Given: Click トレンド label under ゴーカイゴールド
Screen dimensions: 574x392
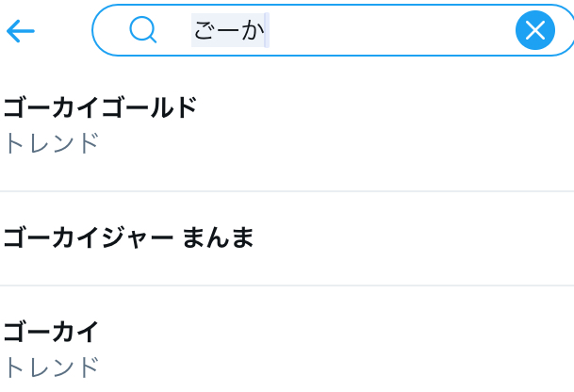Looking at the screenshot, I should [x=52, y=143].
